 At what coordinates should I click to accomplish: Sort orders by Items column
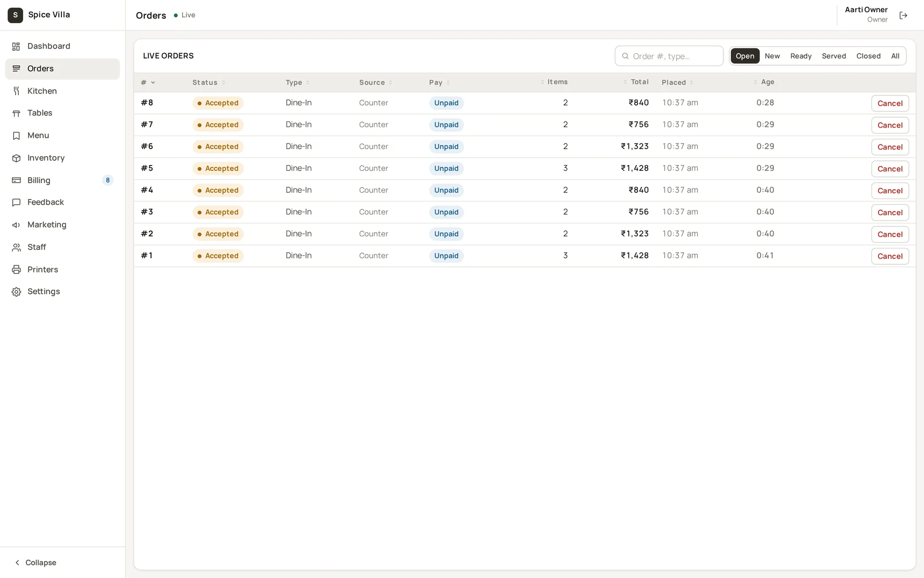(x=554, y=82)
